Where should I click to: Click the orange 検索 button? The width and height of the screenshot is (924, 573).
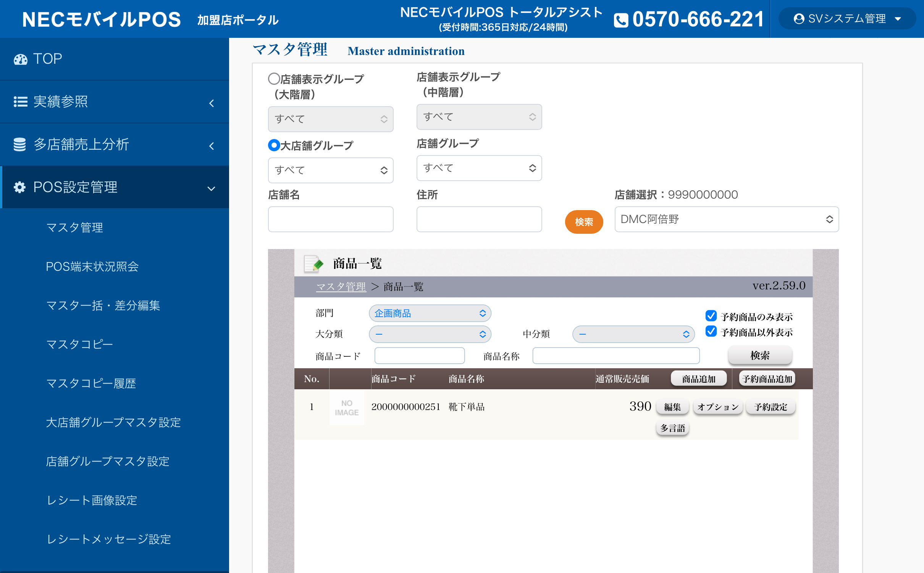click(584, 222)
